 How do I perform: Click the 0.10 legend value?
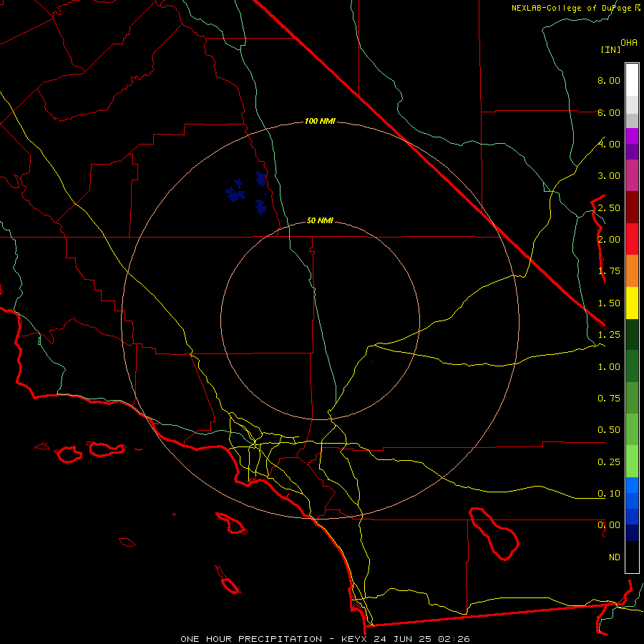click(x=609, y=494)
